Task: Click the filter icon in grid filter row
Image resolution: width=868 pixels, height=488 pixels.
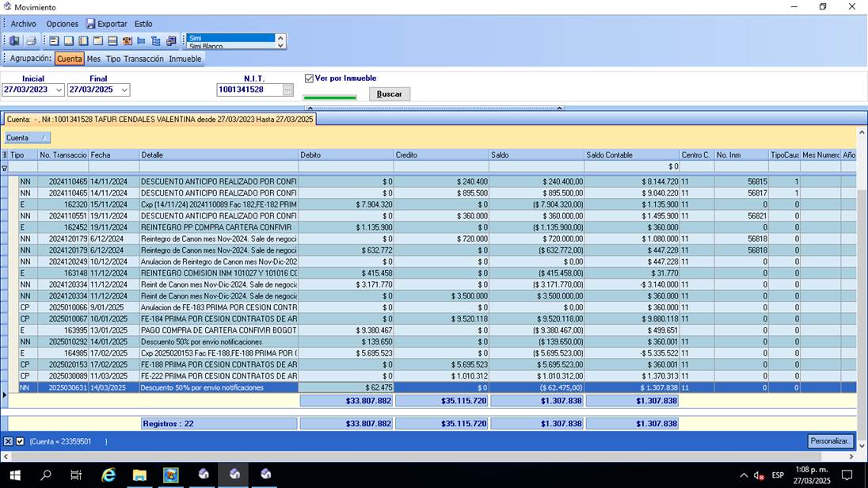Action: [4, 168]
